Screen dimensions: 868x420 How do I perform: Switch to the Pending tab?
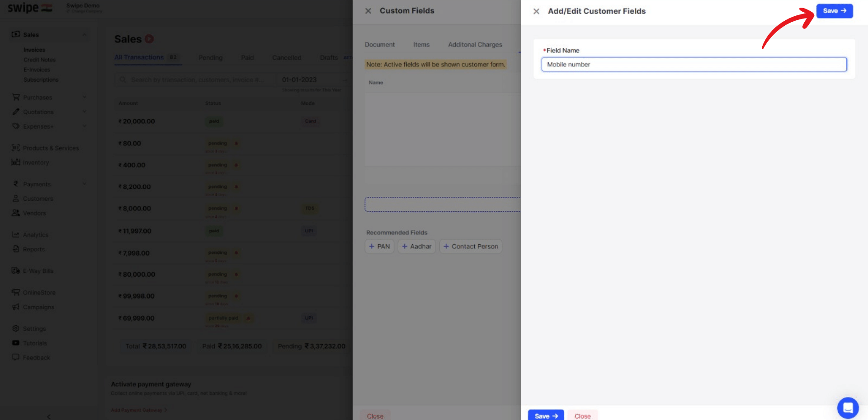(211, 58)
